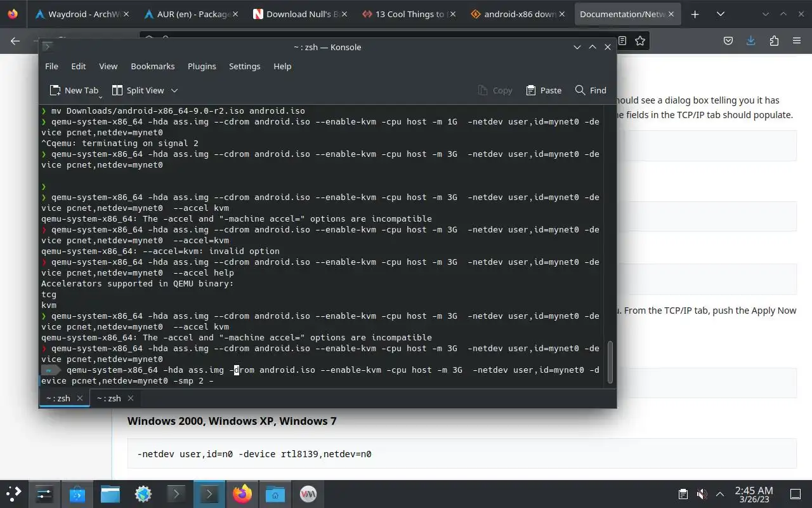Open the globe gear app in taskbar

tap(143, 494)
